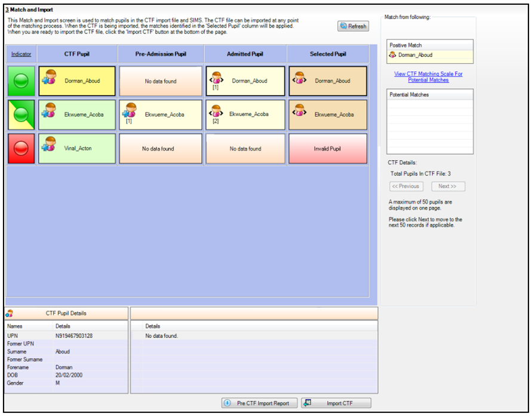The image size is (532, 417).
Task: Click the green-yellow indicator for Ekwueme_Acoba
Action: [21, 114]
